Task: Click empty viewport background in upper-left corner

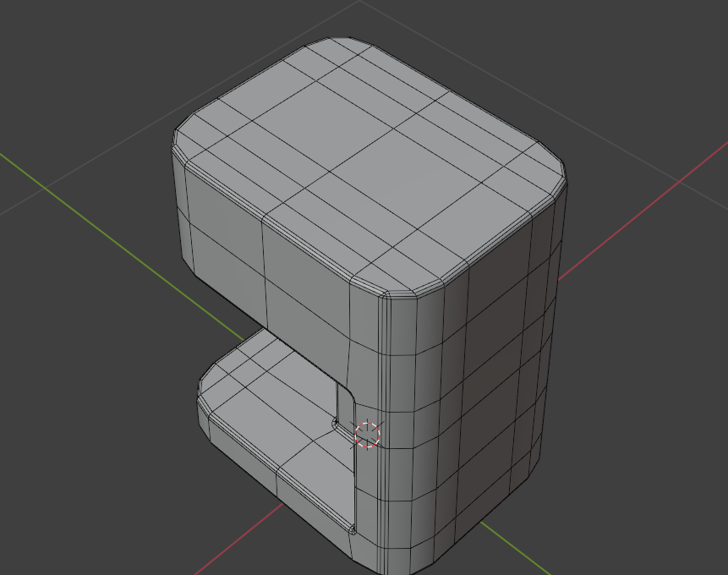Action: pos(69,56)
